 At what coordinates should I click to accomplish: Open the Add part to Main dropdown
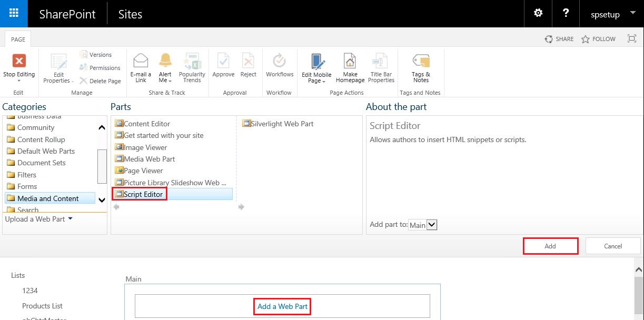(x=423, y=225)
